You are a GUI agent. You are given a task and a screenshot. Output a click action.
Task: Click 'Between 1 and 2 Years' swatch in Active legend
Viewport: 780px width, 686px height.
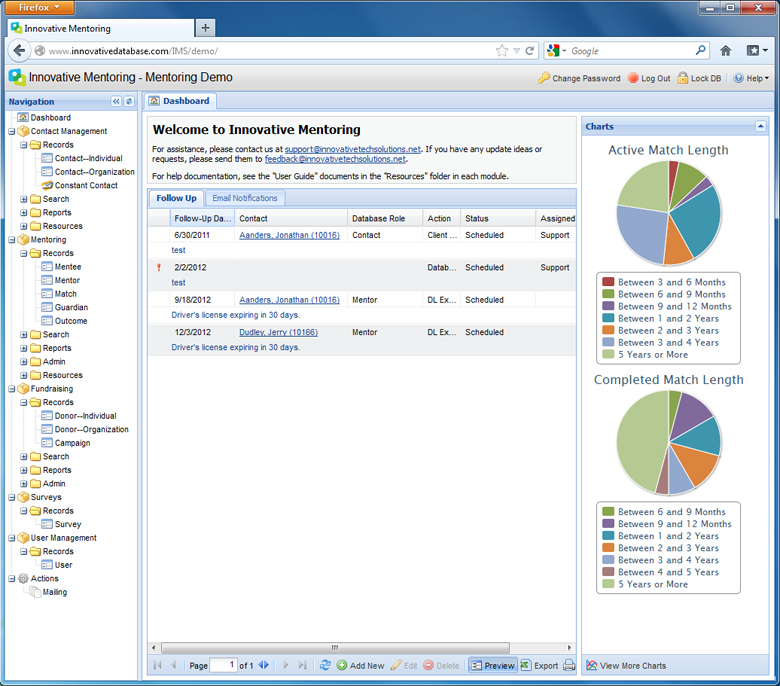point(608,318)
